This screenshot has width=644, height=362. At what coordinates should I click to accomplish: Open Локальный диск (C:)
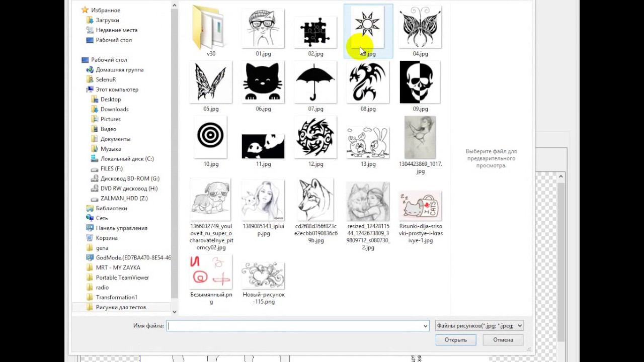click(127, 158)
